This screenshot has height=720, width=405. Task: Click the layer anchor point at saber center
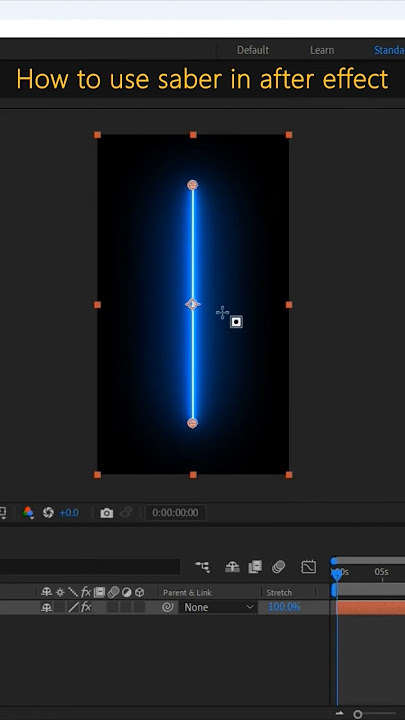[x=193, y=304]
